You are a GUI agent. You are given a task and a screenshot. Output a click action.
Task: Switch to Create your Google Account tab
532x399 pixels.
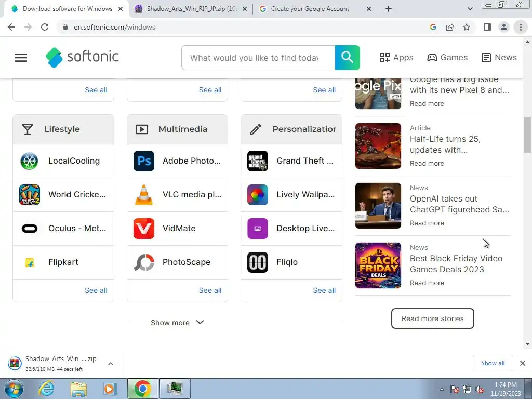click(x=315, y=9)
